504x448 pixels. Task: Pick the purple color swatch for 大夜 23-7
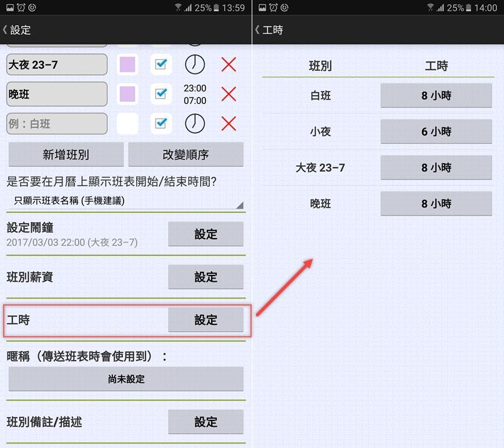click(x=127, y=64)
